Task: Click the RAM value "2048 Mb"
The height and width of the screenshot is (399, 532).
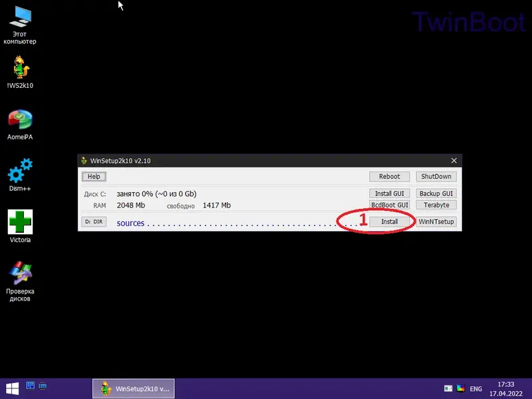Action: coord(130,205)
